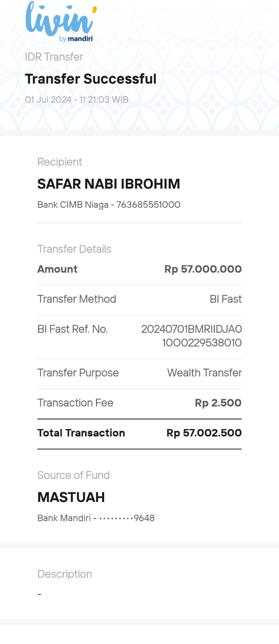The height and width of the screenshot is (644, 279).
Task: Click the Transfer Method label
Action: (76, 299)
